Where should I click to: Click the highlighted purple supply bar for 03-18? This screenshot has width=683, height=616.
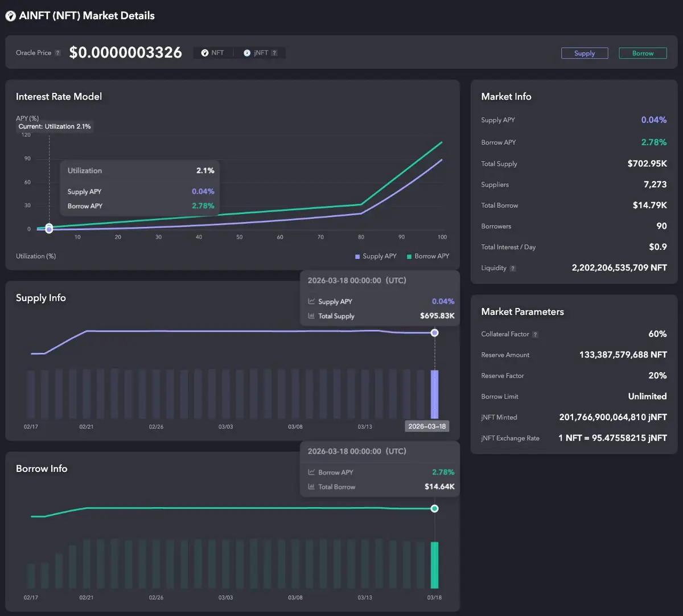pyautogui.click(x=434, y=394)
